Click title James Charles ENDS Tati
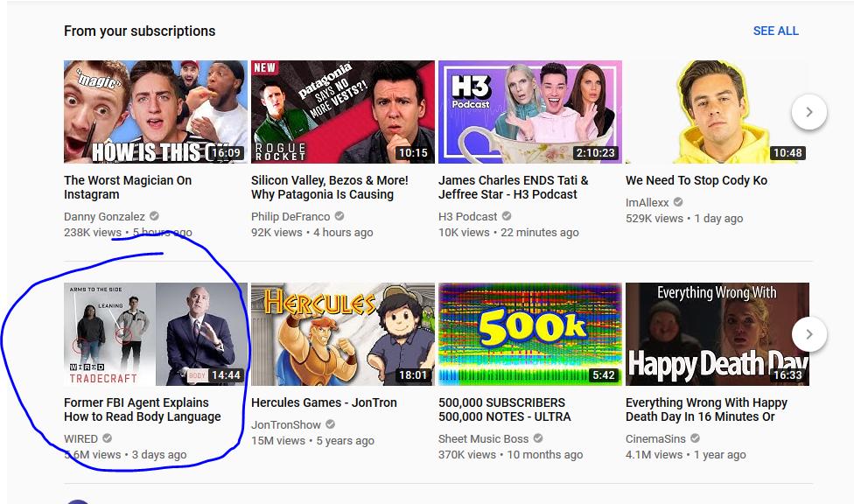Viewport: 854px width, 504px height. pyautogui.click(x=513, y=187)
